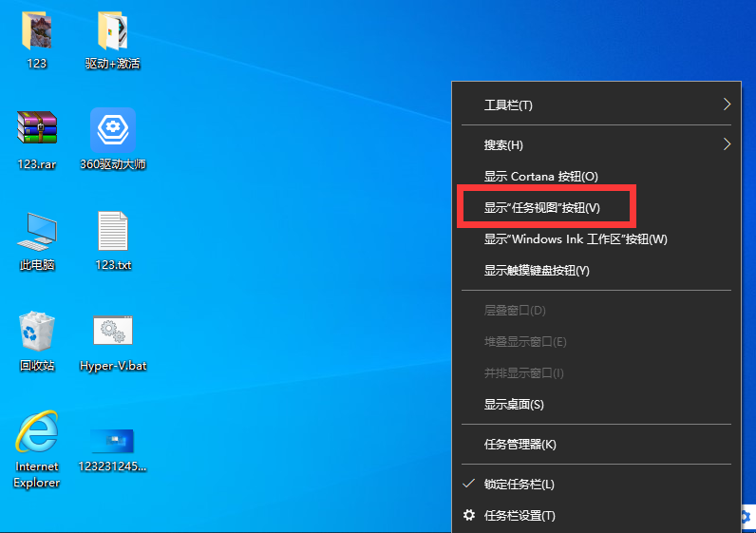
Task: Expand the 工具栏(T) submenu arrow
Action: pos(727,105)
